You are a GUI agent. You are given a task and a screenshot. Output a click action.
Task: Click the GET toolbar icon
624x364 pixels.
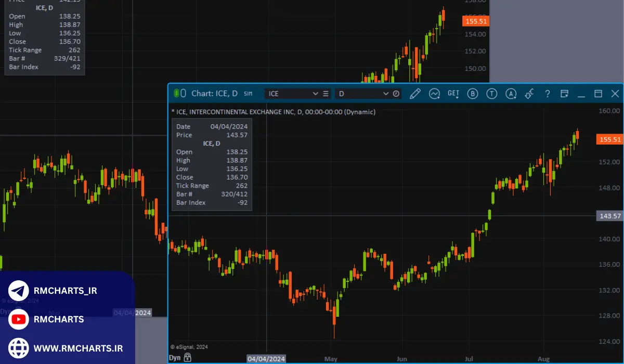coord(453,94)
